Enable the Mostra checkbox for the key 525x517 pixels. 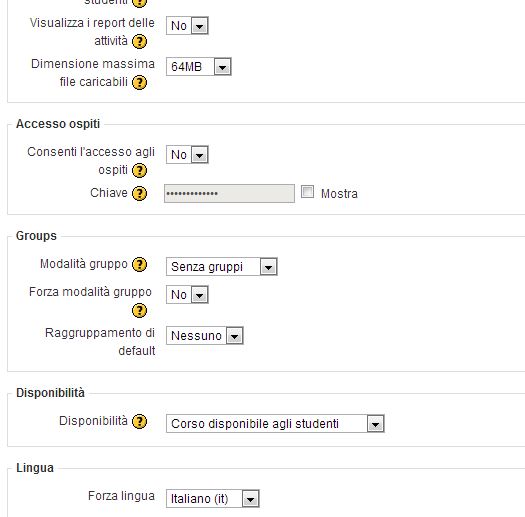click(307, 192)
